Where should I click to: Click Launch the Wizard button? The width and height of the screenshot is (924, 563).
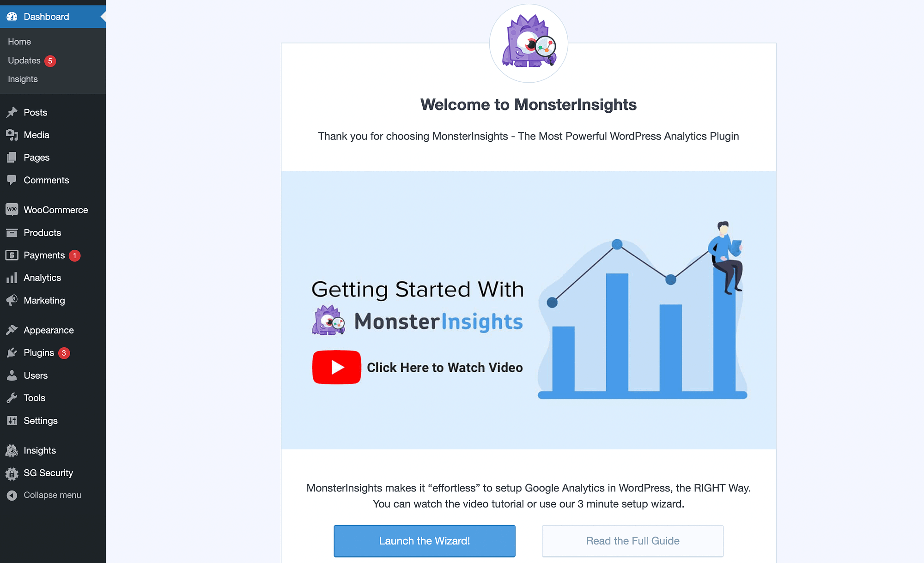[425, 541]
